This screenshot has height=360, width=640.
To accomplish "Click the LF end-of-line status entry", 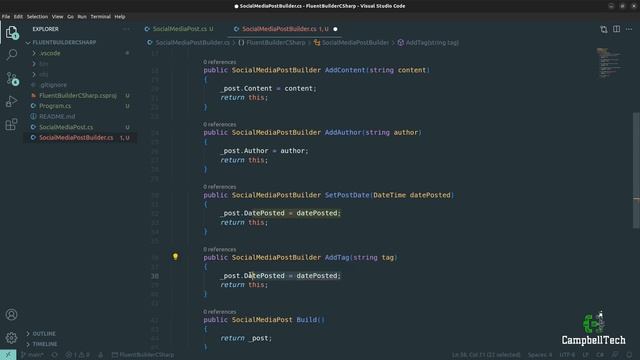I will point(586,355).
